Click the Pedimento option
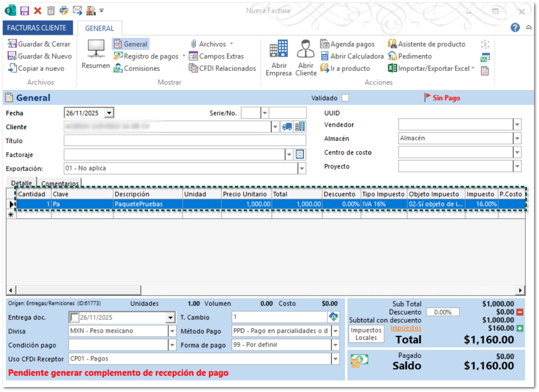 point(410,56)
